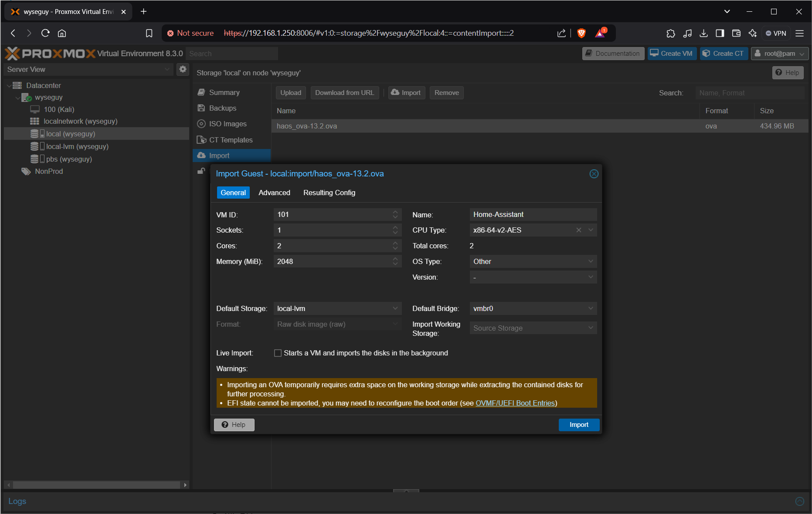812x514 pixels.
Task: Open the server view settings gear
Action: 183,69
